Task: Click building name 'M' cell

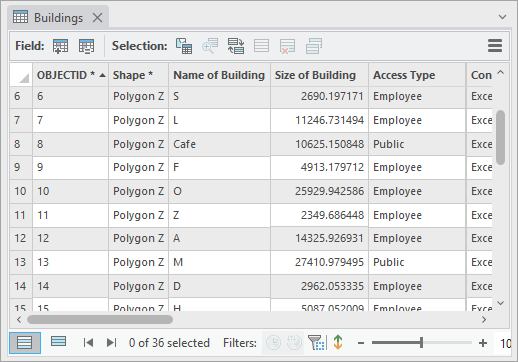Action: point(219,262)
